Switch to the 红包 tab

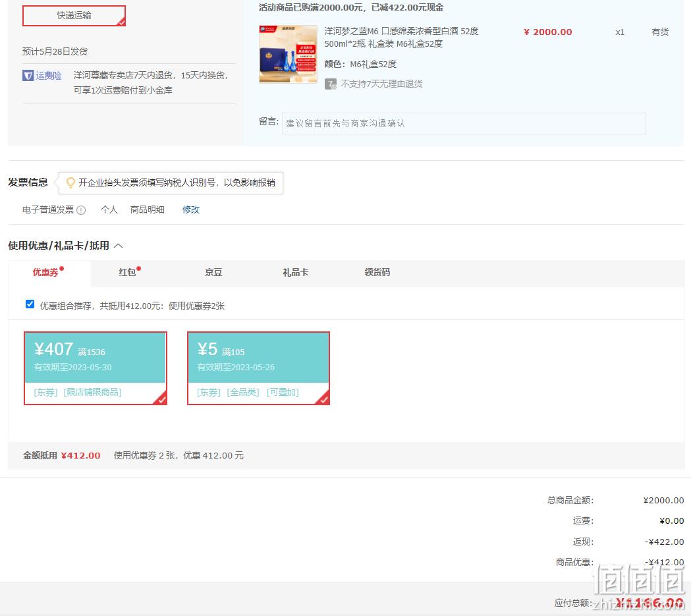tap(127, 272)
